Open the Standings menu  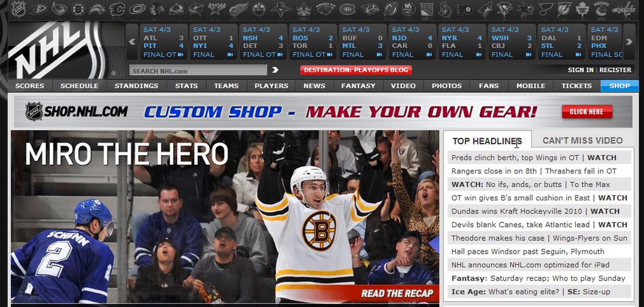(136, 86)
